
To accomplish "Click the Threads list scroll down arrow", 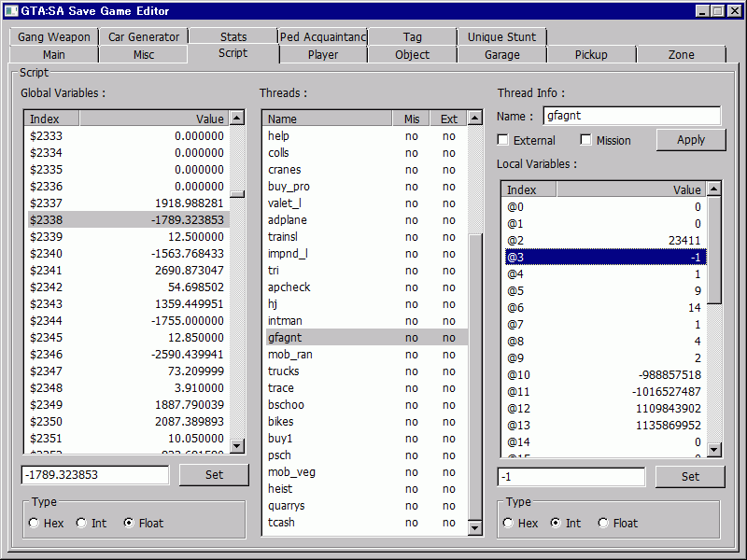I will (x=475, y=527).
